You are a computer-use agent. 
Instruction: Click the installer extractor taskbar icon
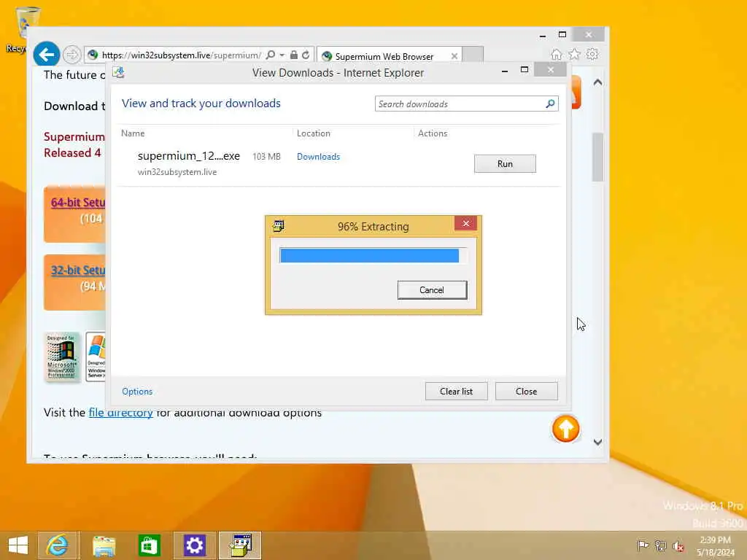[240, 545]
